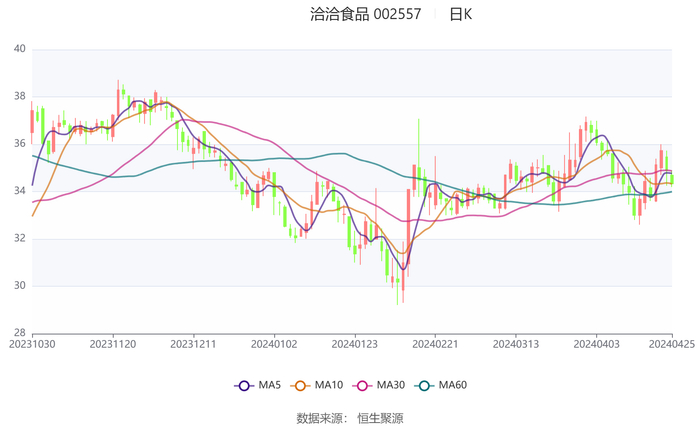700x426 pixels.
Task: Click the 20231211 x-axis date label
Action: (193, 343)
